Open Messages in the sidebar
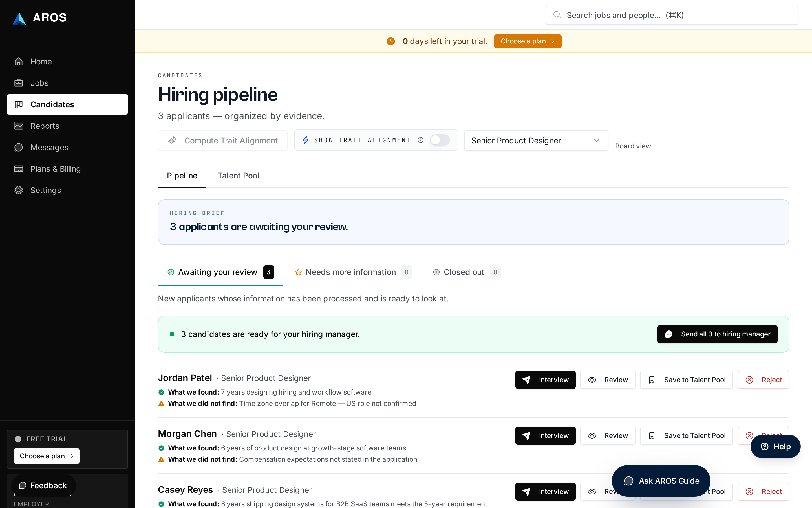This screenshot has height=508, width=812. point(67,148)
